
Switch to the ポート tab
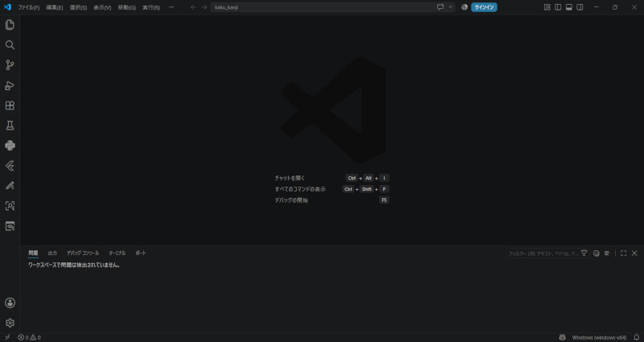click(x=140, y=253)
